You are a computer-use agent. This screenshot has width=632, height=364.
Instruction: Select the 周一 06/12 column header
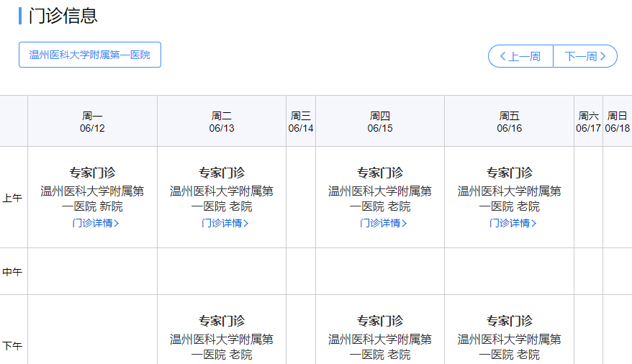(92, 122)
